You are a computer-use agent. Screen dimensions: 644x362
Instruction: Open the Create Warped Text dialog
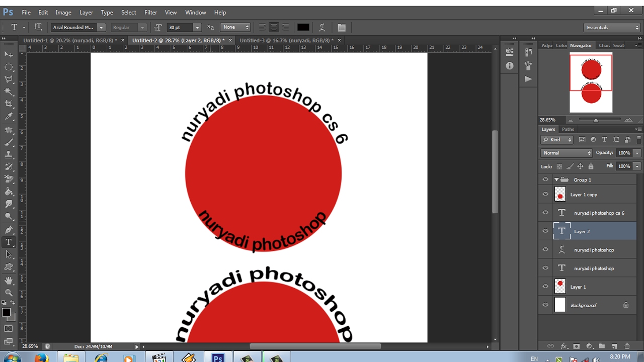click(x=322, y=27)
